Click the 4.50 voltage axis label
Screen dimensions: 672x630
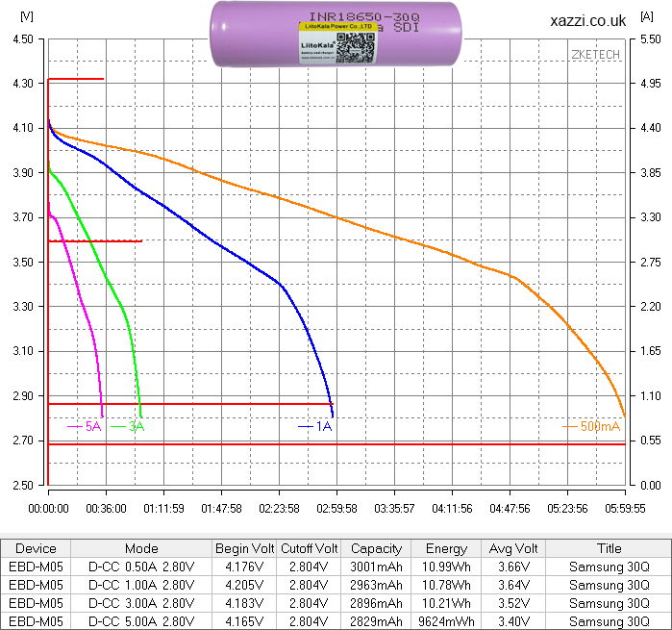pyautogui.click(x=23, y=39)
